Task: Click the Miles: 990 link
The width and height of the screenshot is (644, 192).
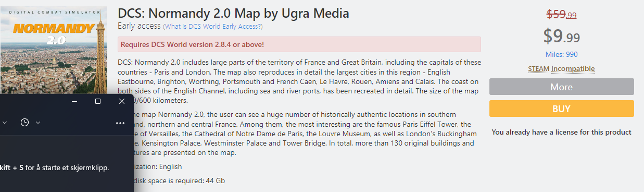Action: click(x=561, y=54)
